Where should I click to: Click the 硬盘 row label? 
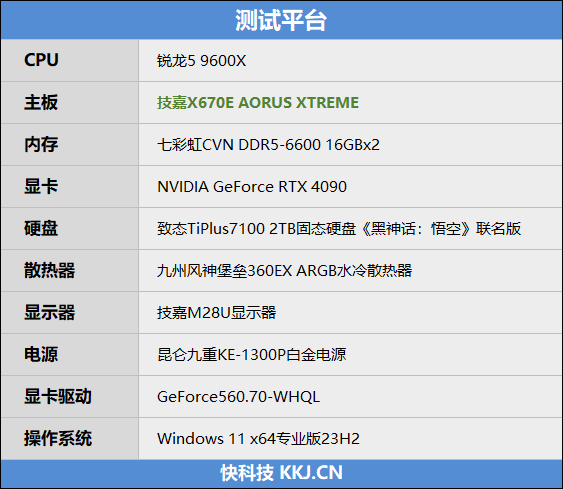(x=41, y=228)
